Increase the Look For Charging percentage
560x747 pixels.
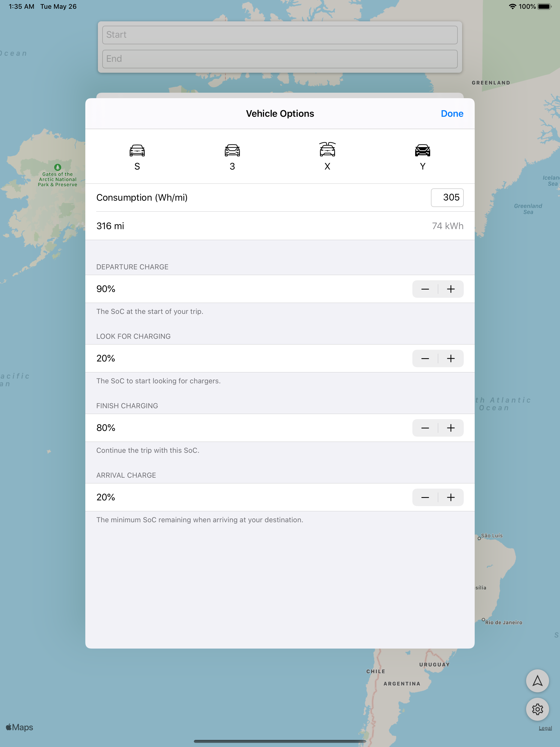point(451,358)
